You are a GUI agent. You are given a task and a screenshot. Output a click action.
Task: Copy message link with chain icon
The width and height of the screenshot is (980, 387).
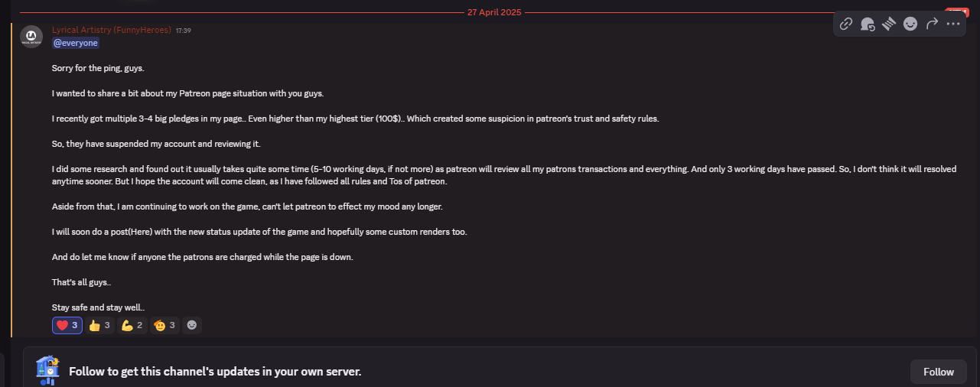pyautogui.click(x=846, y=24)
